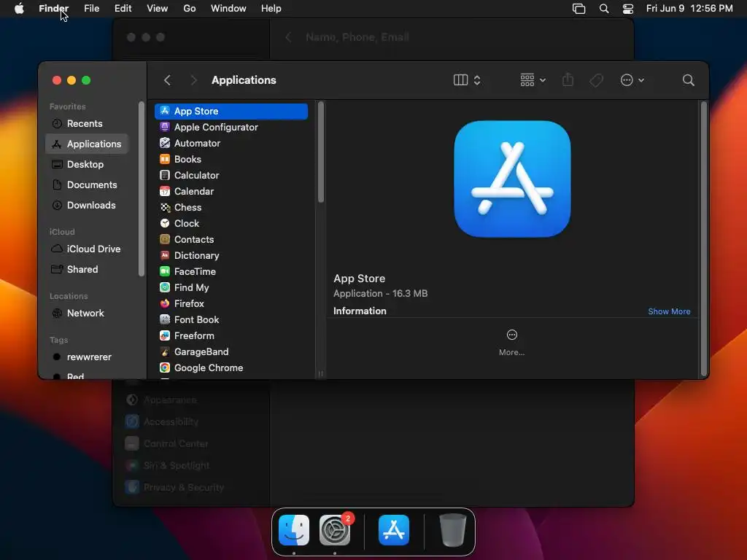Go back with the left chevron
This screenshot has width=747, height=560.
coord(167,80)
